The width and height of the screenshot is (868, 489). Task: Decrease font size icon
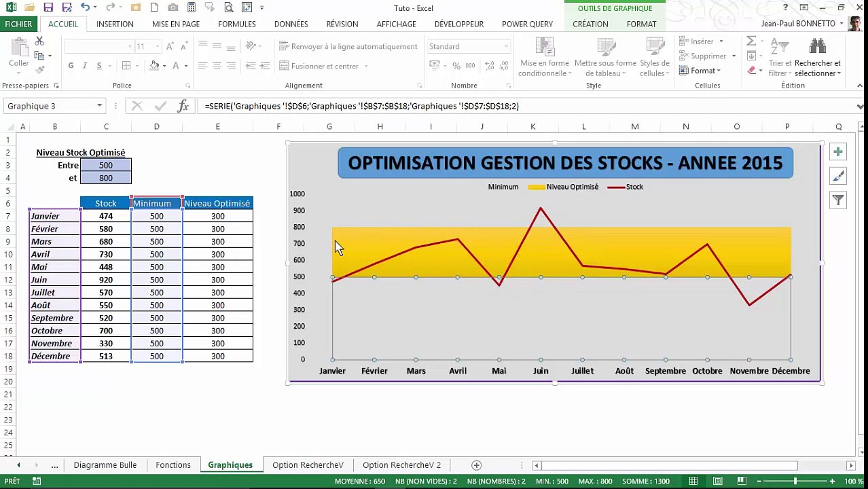(183, 46)
